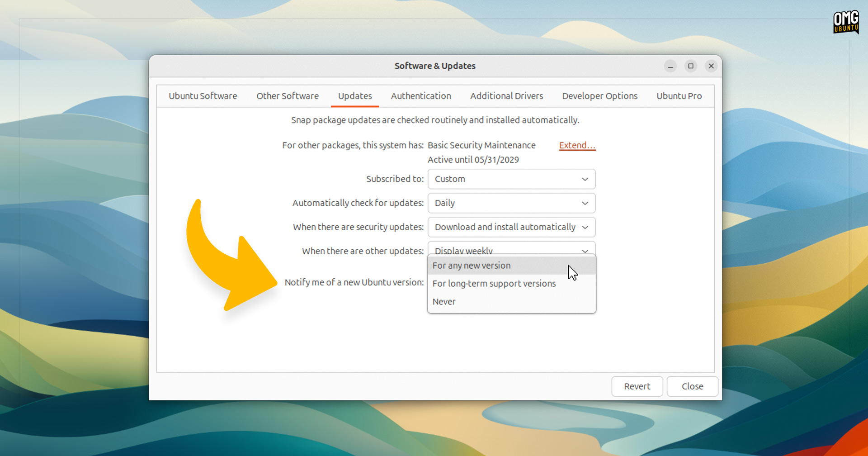868x456 pixels.
Task: Click chevron beside Download and install automatically
Action: [585, 227]
